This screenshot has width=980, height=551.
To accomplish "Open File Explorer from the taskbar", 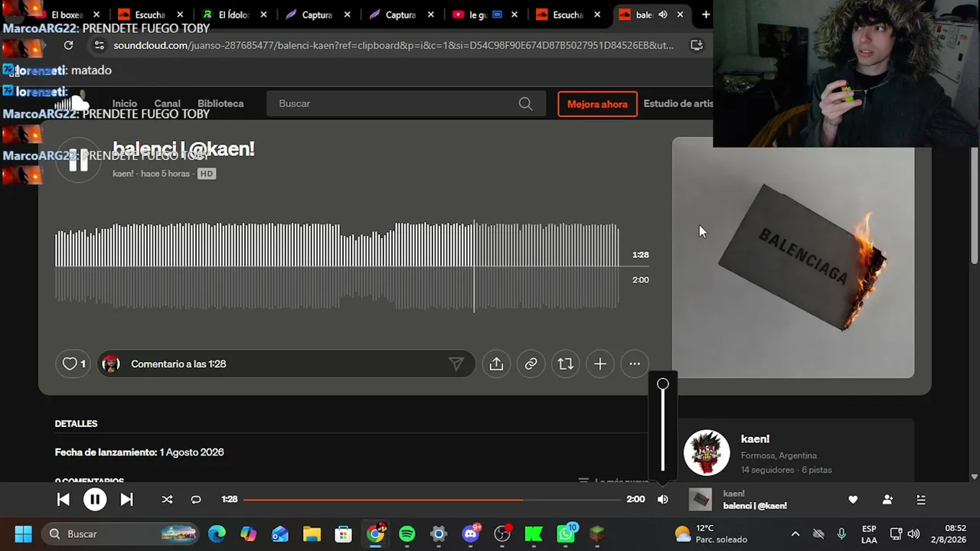I will 312,534.
